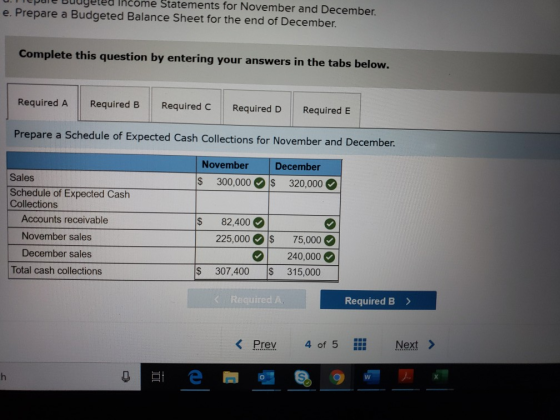This screenshot has width=560, height=420.
Task: Select the December sales 240,000 cell
Action: (x=303, y=256)
